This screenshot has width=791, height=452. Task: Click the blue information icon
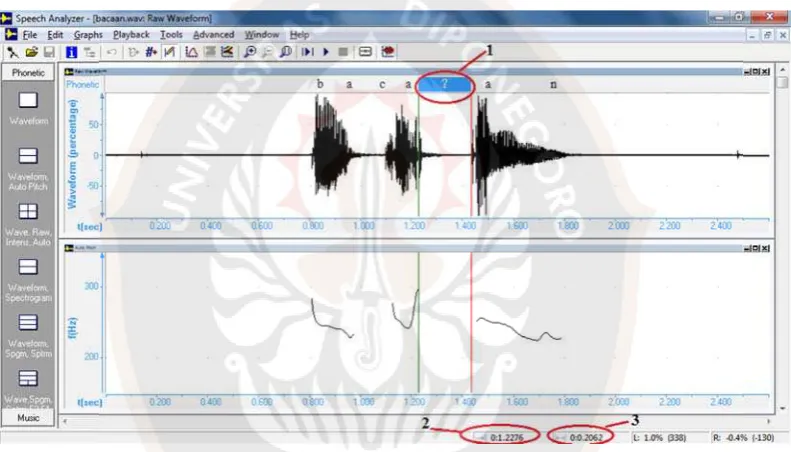point(71,52)
